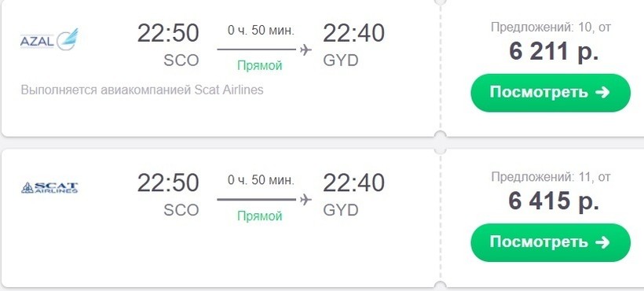Open the 6 415 р. offer via Посмотреть
644x291 pixels.
point(551,242)
